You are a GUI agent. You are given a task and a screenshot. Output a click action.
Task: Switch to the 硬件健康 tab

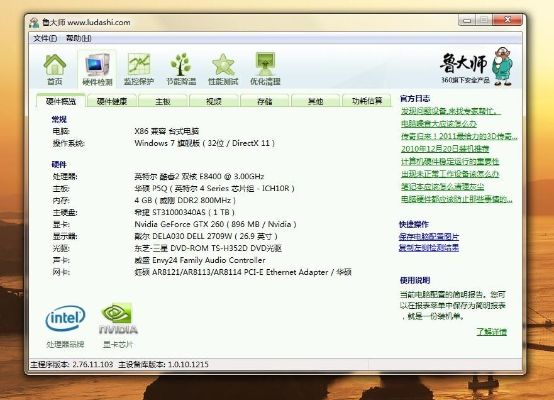pyautogui.click(x=112, y=101)
